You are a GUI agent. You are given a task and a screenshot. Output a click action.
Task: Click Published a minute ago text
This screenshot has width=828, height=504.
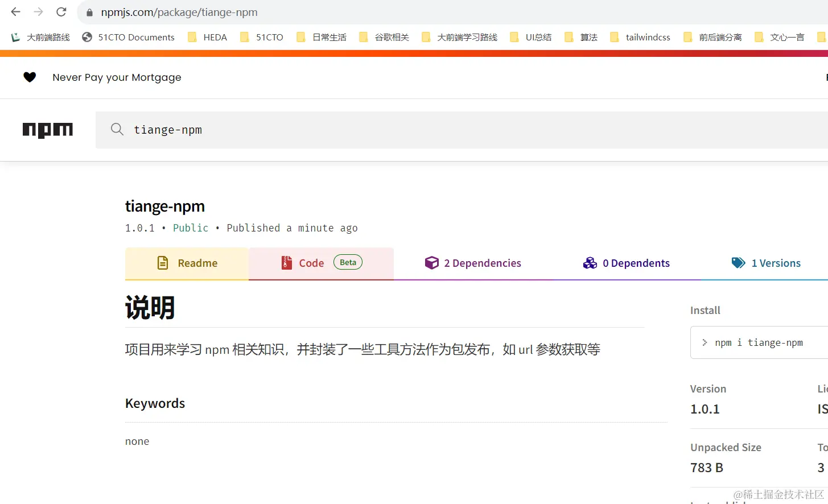[293, 228]
